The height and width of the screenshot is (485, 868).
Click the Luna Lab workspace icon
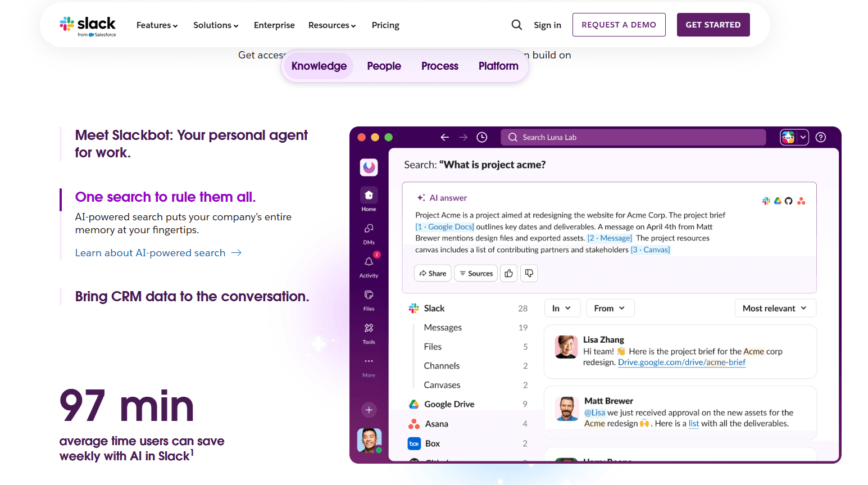click(x=369, y=167)
